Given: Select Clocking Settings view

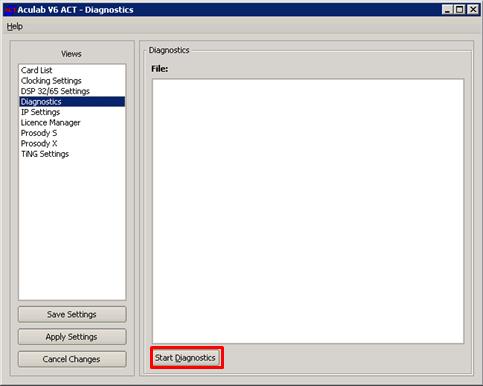Looking at the screenshot, I should pyautogui.click(x=72, y=81).
